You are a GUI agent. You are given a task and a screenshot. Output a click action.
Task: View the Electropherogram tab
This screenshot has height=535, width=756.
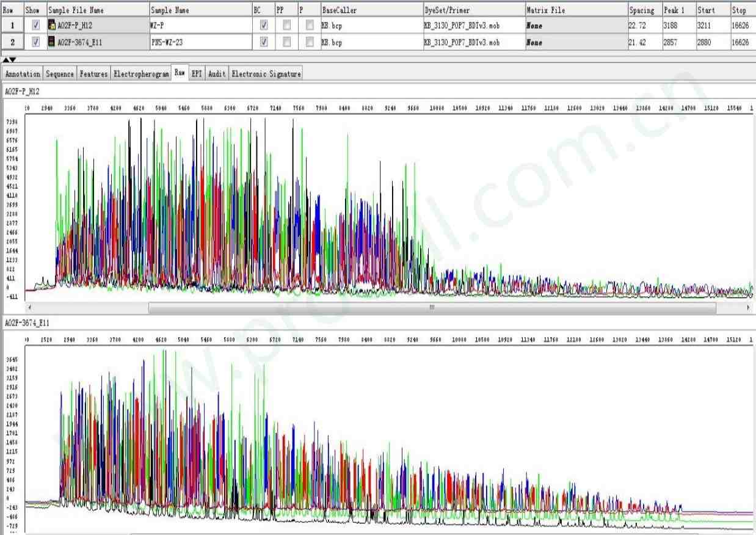(x=141, y=74)
